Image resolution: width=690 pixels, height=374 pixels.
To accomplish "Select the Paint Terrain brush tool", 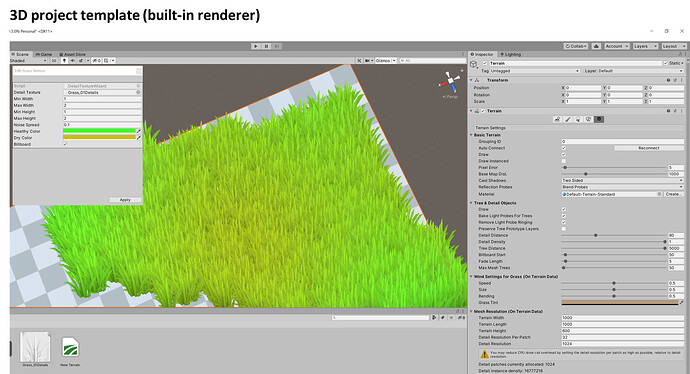I will point(568,119).
